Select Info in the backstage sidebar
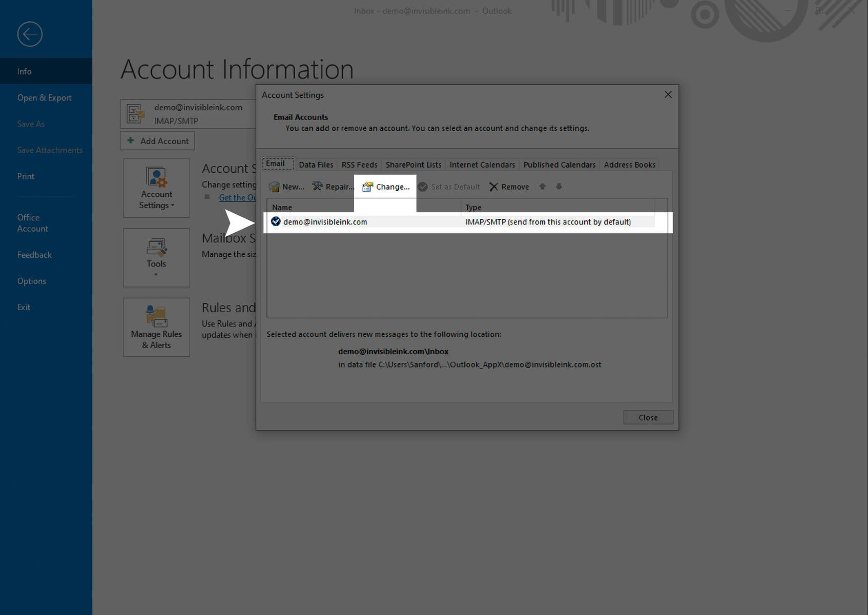868x615 pixels. 46,71
